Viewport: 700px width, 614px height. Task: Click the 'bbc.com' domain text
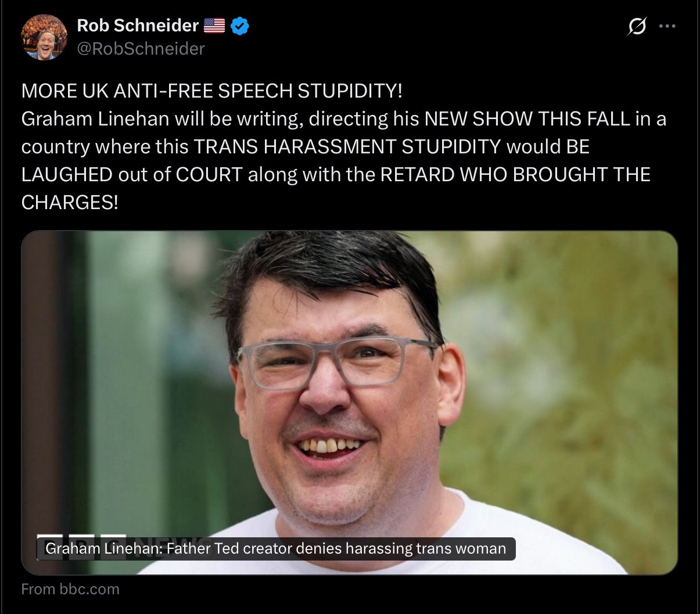(89, 589)
